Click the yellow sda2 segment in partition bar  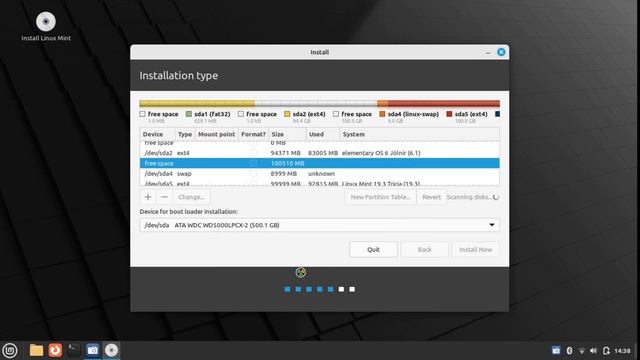197,104
